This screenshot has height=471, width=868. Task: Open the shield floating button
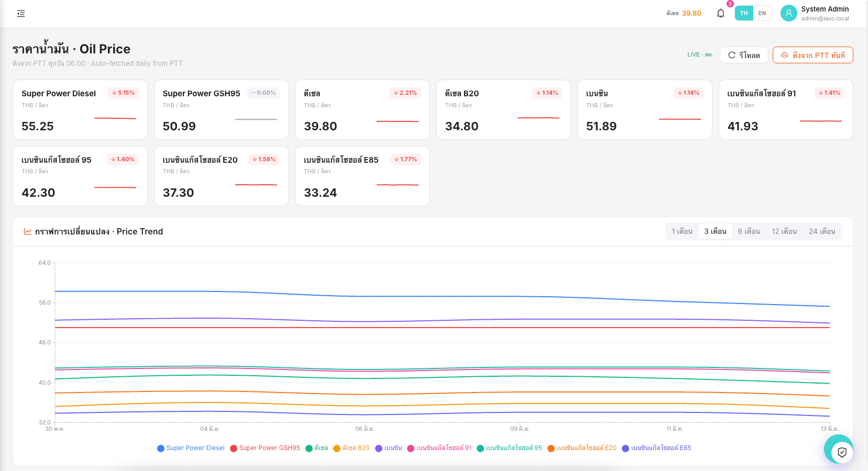(x=842, y=452)
